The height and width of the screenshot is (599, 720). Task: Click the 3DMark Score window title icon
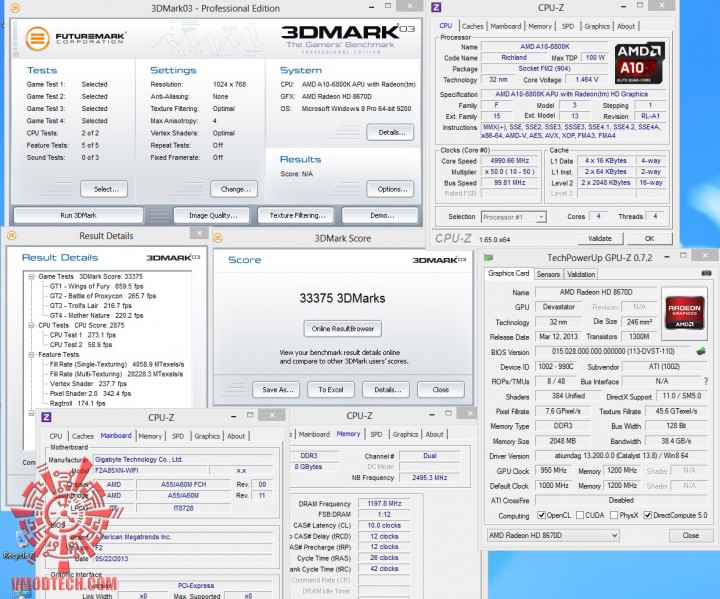(218, 238)
